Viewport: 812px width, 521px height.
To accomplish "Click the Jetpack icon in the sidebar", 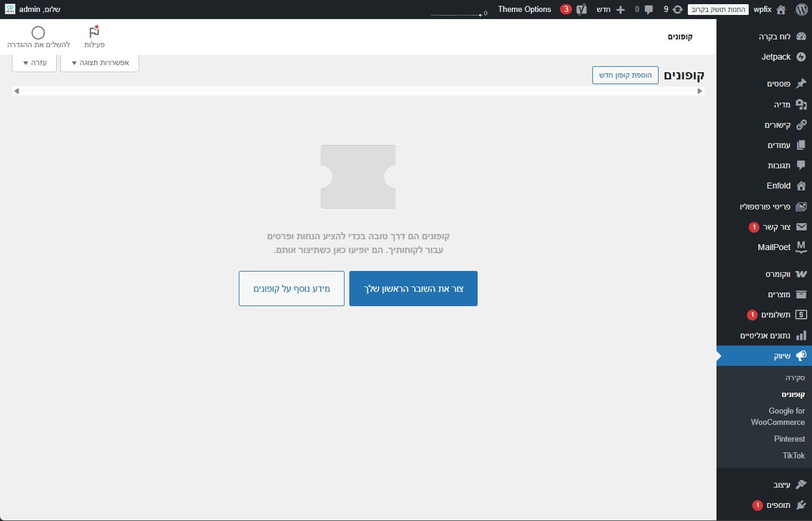I will 801,57.
